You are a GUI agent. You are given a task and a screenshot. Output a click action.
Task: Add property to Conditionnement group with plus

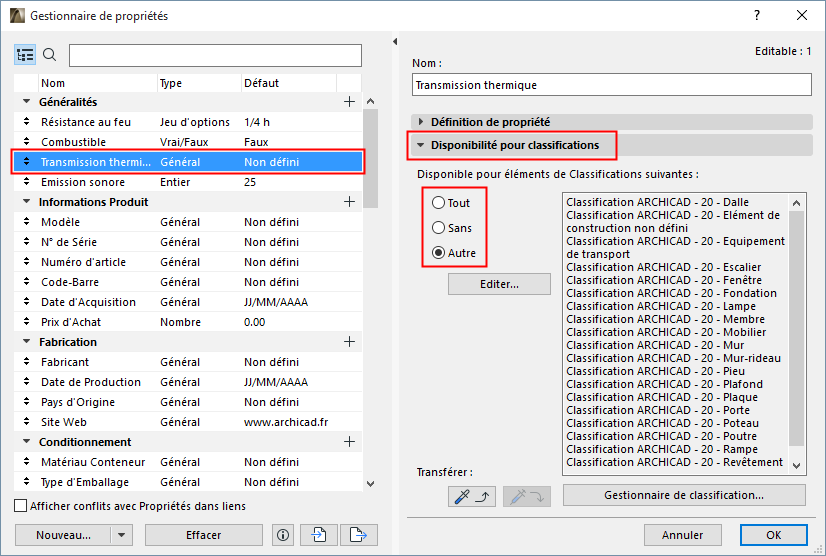(x=349, y=442)
